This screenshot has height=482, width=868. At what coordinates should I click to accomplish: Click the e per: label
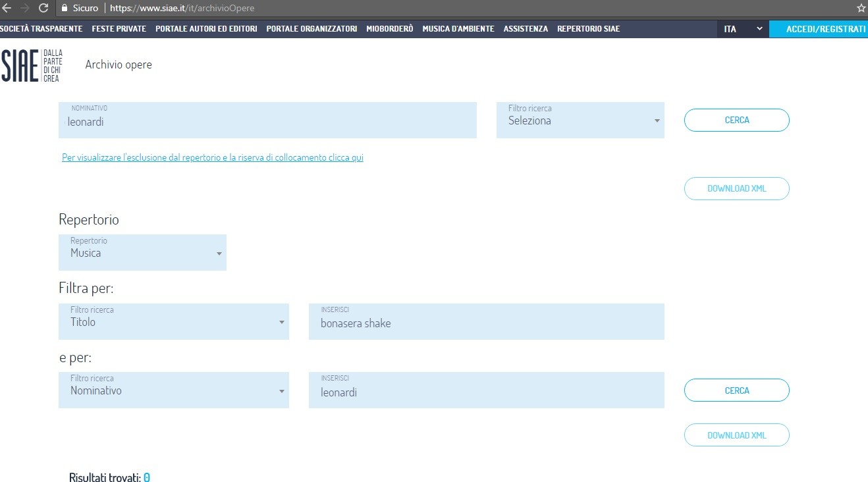(75, 358)
